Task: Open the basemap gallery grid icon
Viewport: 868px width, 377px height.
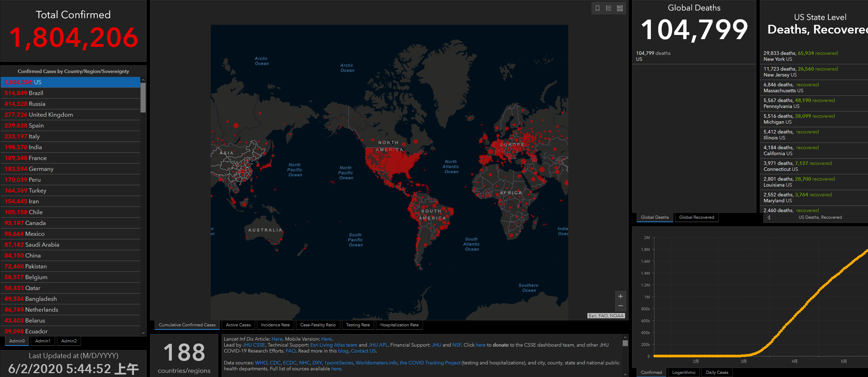Action: tap(620, 8)
